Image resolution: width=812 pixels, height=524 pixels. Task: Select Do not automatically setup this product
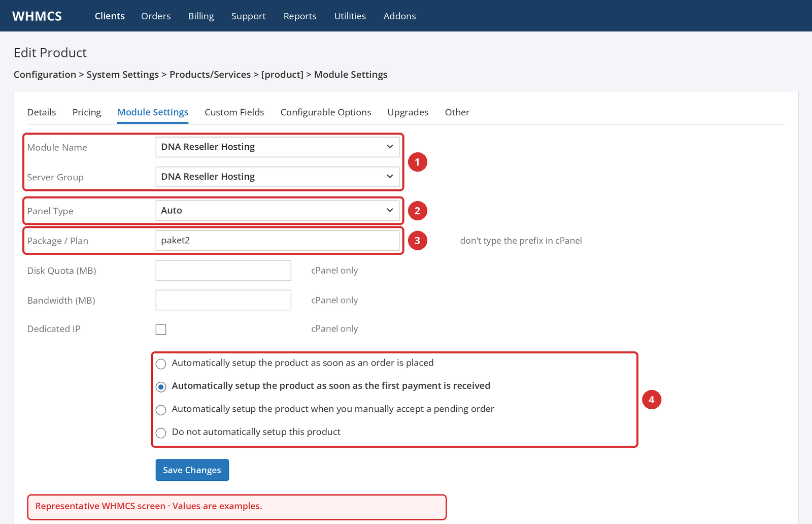(x=161, y=433)
